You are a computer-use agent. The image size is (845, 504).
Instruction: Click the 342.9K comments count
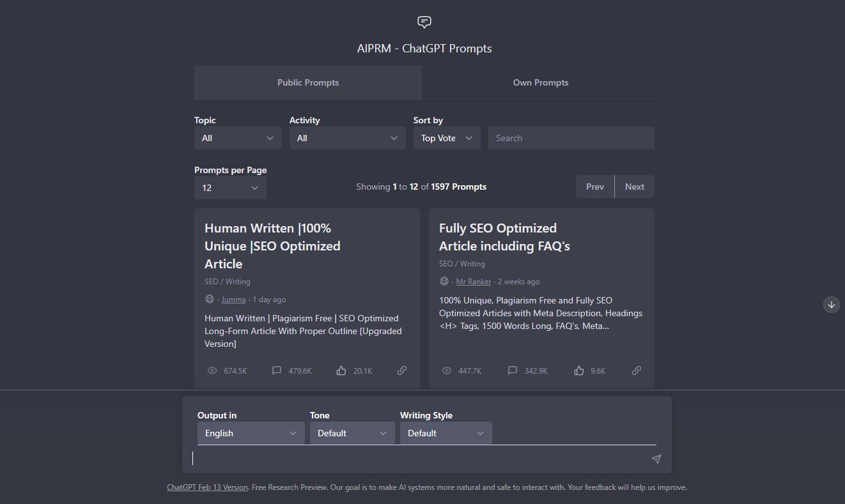535,371
